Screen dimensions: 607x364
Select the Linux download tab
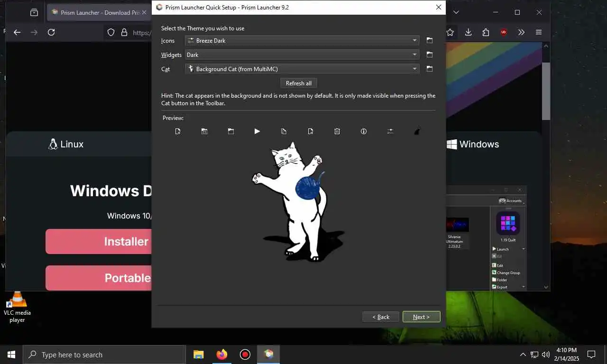click(66, 144)
